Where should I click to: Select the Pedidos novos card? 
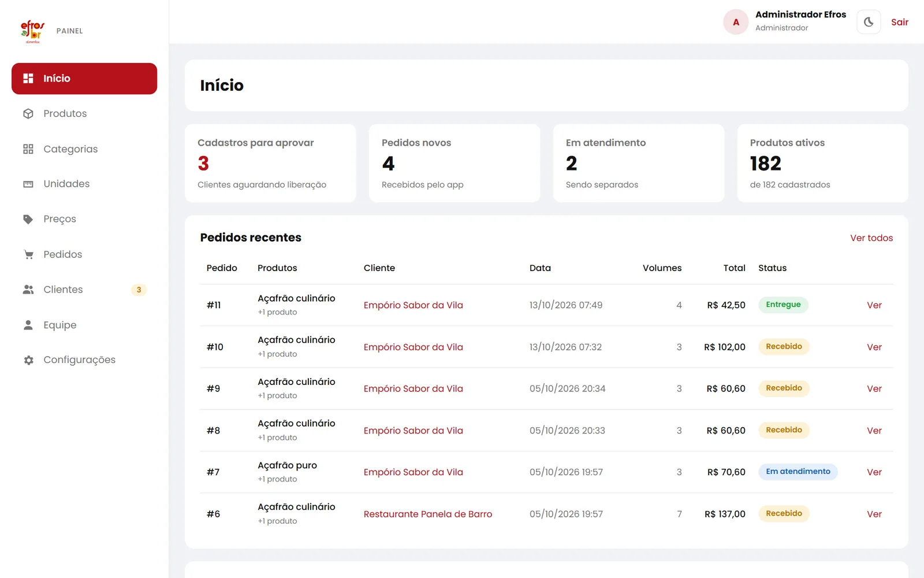click(x=454, y=163)
